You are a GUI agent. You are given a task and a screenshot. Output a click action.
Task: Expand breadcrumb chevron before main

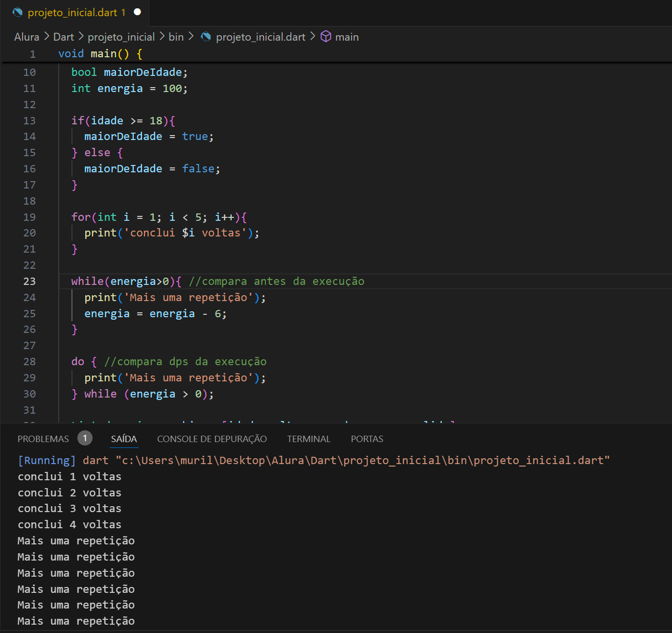312,37
